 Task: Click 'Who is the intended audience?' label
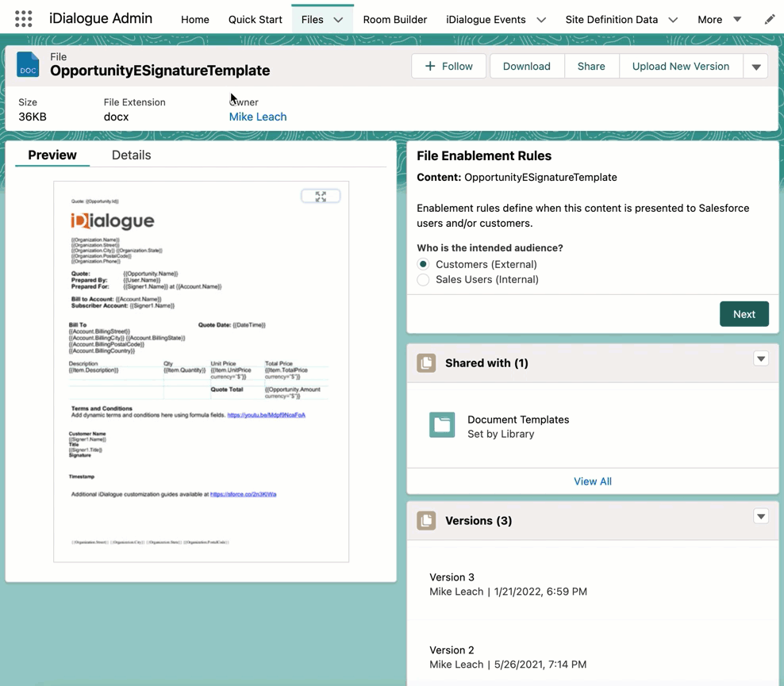[x=490, y=247]
